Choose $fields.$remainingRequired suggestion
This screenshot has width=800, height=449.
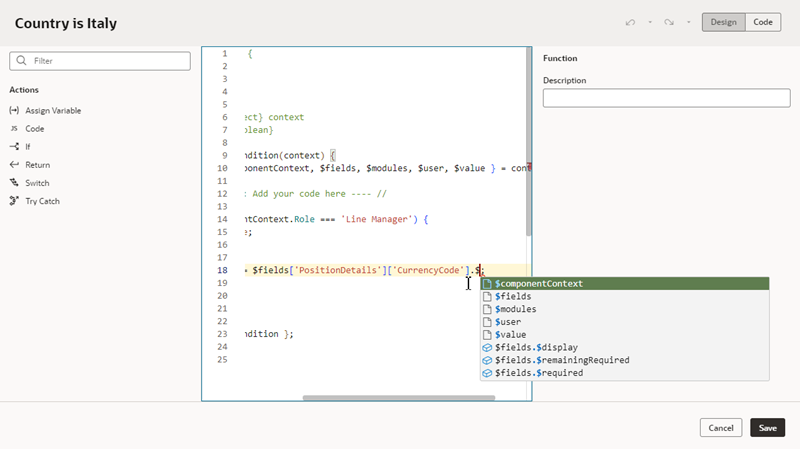click(624, 360)
